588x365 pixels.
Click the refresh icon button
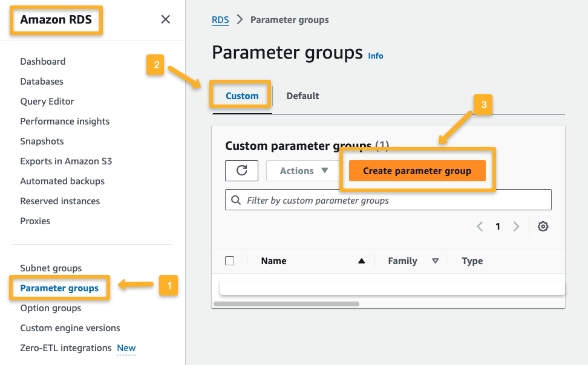point(241,170)
